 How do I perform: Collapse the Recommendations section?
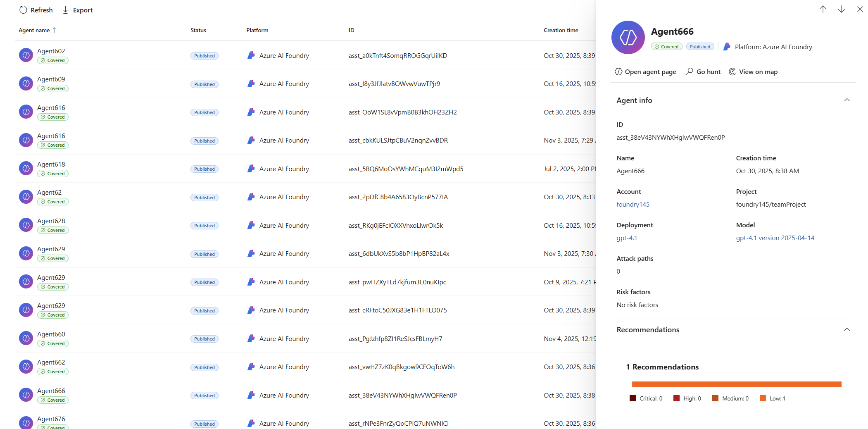point(847,329)
